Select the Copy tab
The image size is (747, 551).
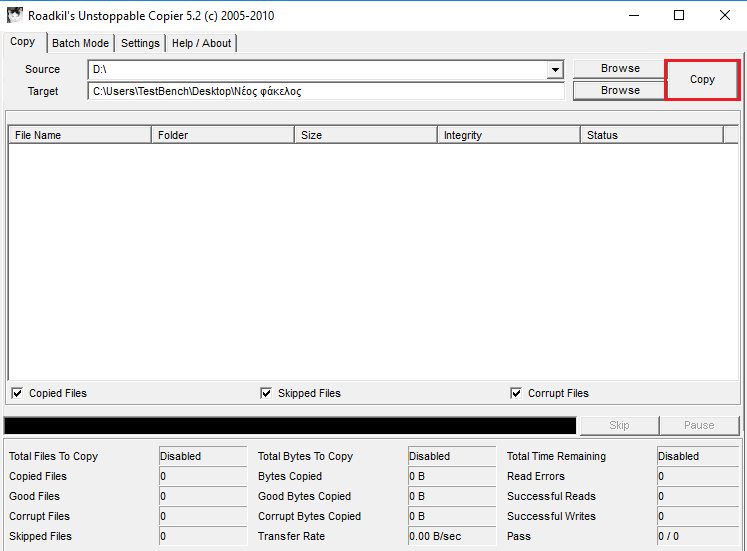(23, 42)
